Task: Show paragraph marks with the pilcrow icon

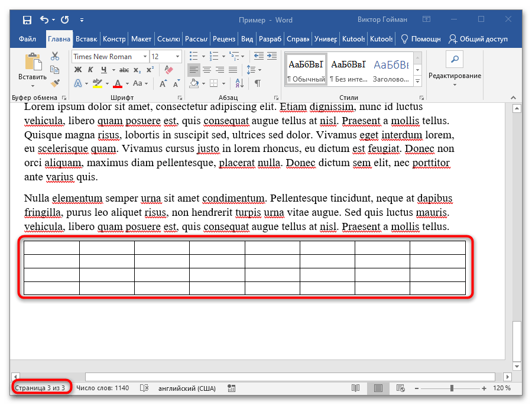Action: click(x=258, y=83)
